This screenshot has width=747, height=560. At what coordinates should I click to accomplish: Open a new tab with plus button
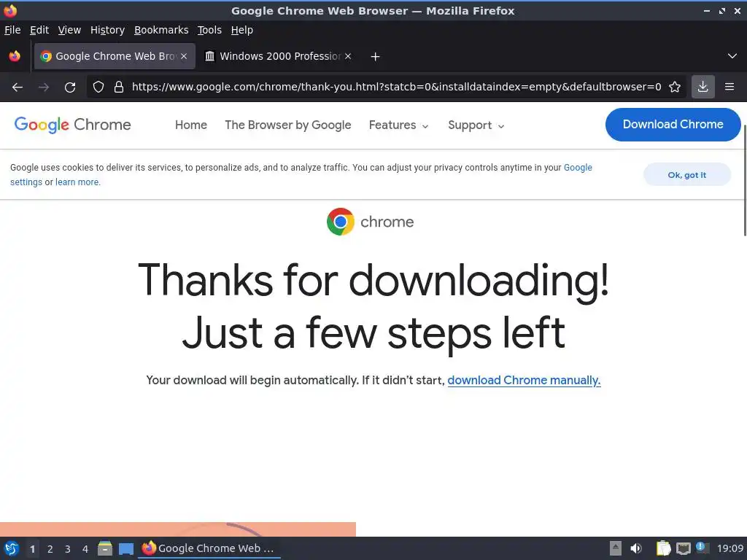click(376, 57)
